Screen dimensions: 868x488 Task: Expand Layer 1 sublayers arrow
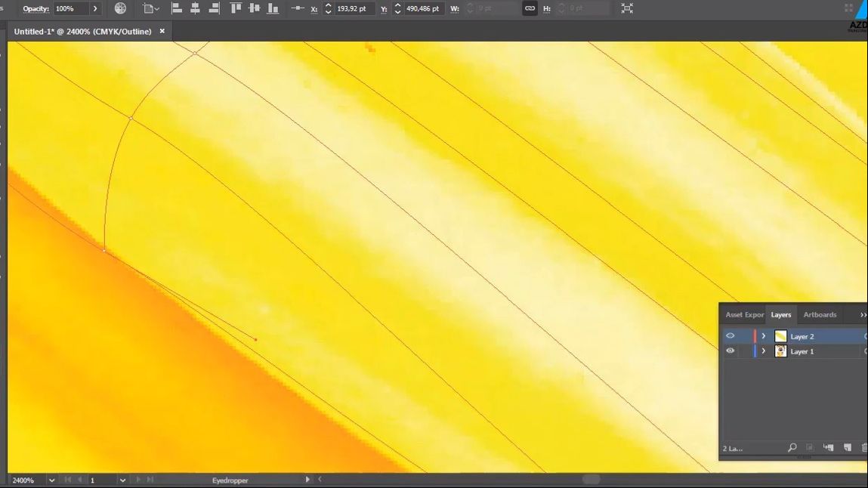[x=764, y=351]
